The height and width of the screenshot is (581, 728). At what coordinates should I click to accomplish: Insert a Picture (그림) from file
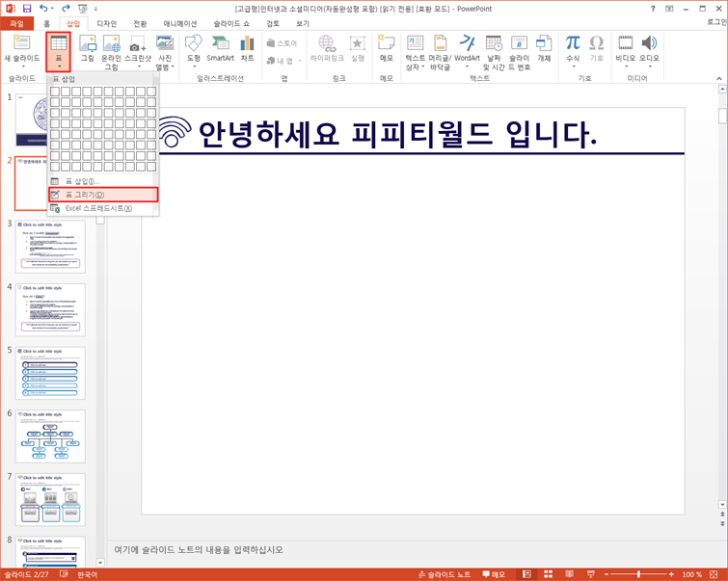(x=88, y=48)
